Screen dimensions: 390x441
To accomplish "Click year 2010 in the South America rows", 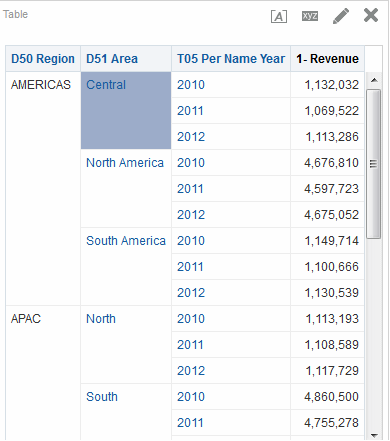I will (191, 241).
